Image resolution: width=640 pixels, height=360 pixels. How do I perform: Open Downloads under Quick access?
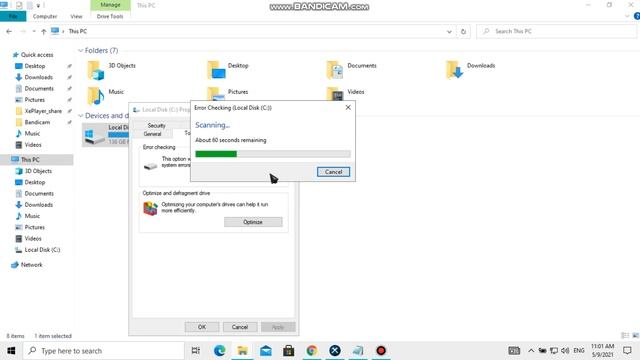(38, 77)
